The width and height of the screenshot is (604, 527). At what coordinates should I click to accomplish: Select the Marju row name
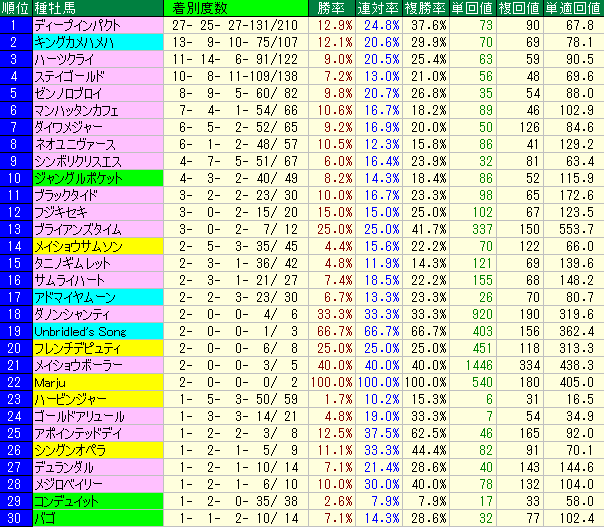point(50,382)
